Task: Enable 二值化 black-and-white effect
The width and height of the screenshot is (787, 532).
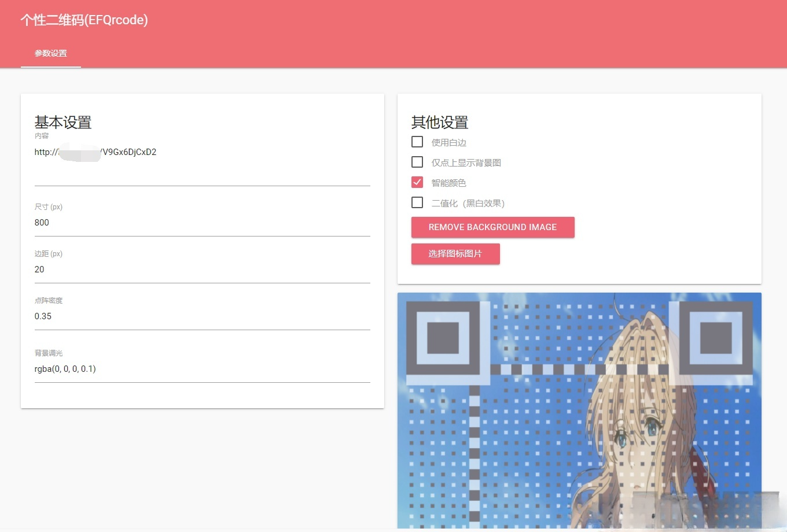Action: (x=417, y=202)
